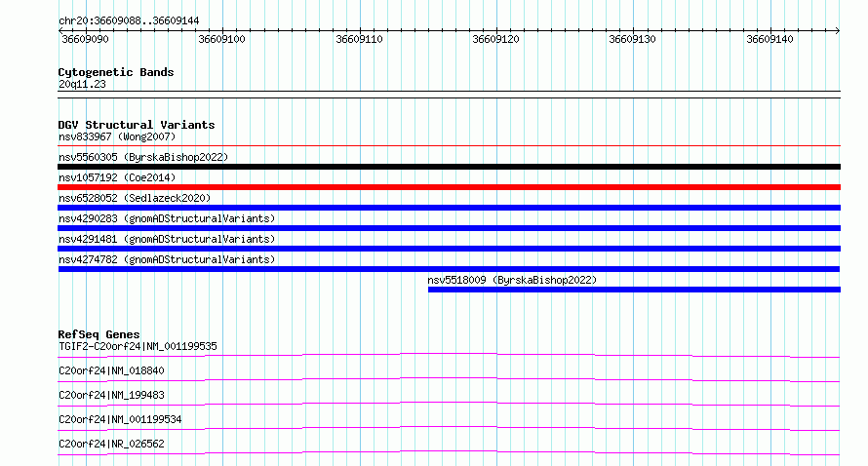The width and height of the screenshot is (868, 466).
Task: Open the RefSeq Genes track title
Action: tap(99, 334)
